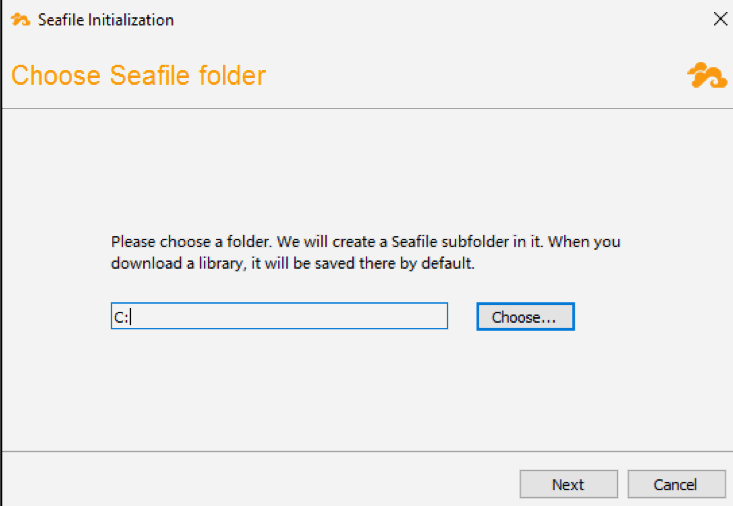The width and height of the screenshot is (733, 506).
Task: Cancel the Seafile initialization wizard
Action: click(676, 484)
